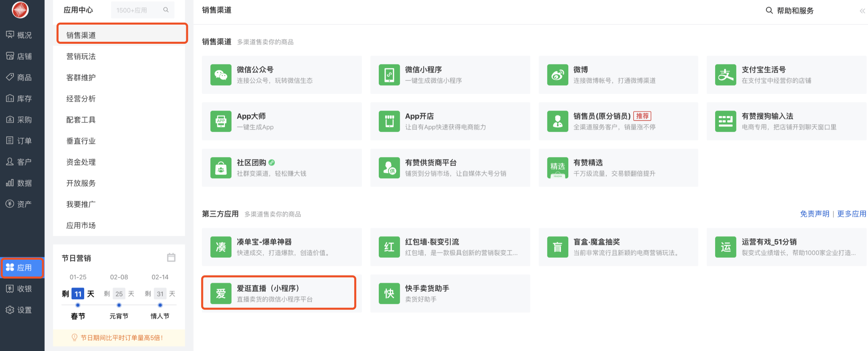Click the 微信小程序 mini program icon
Screen dimensions: 868x351
389,75
